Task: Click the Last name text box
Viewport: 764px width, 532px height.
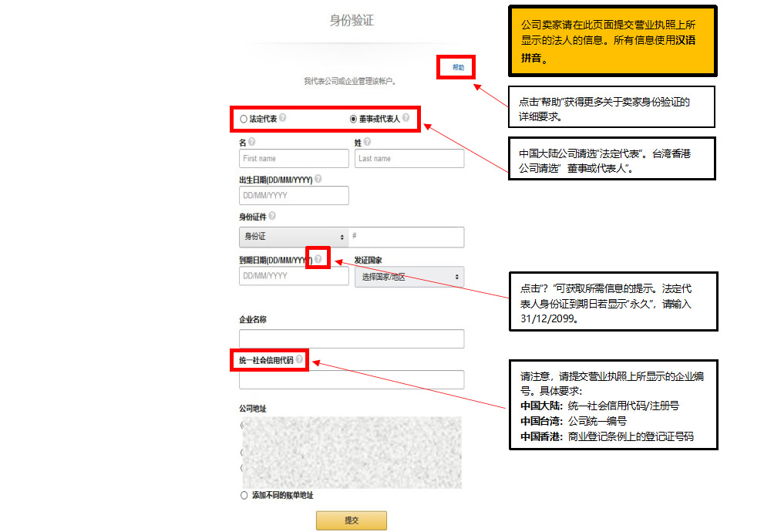Action: pos(409,159)
